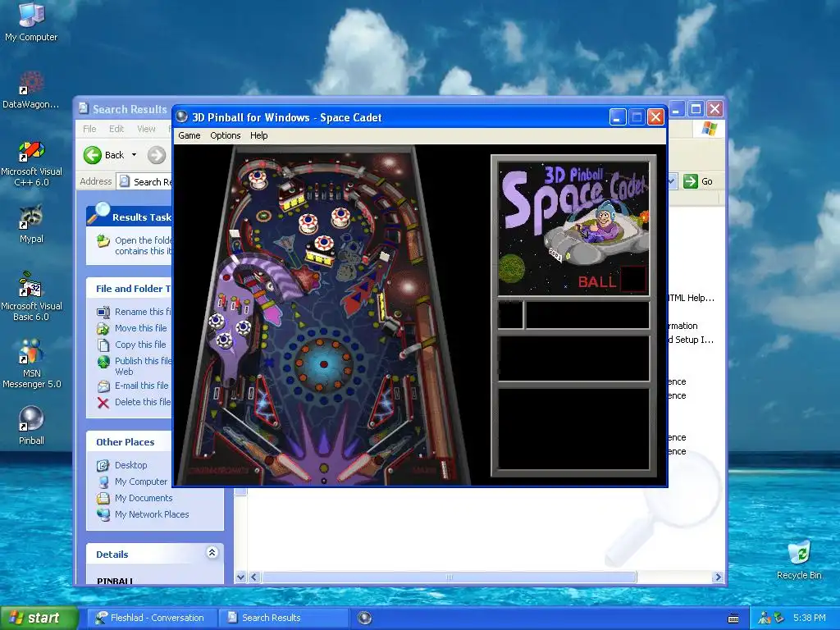Viewport: 840px width, 630px height.
Task: Go to My Computer under Other Places
Action: click(141, 482)
